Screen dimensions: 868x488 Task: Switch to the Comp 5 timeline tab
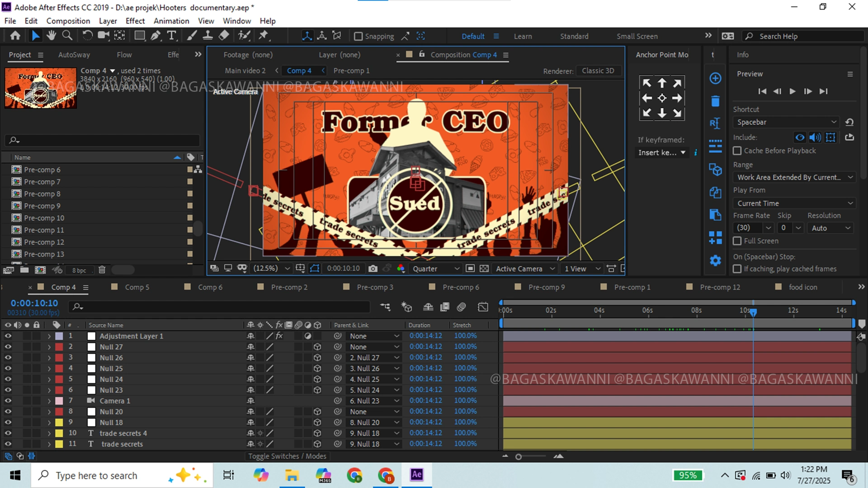pos(137,287)
